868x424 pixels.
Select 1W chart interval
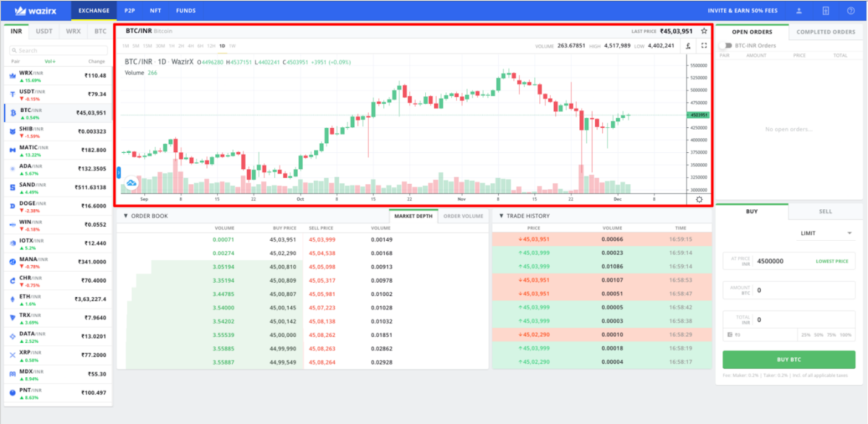click(232, 45)
